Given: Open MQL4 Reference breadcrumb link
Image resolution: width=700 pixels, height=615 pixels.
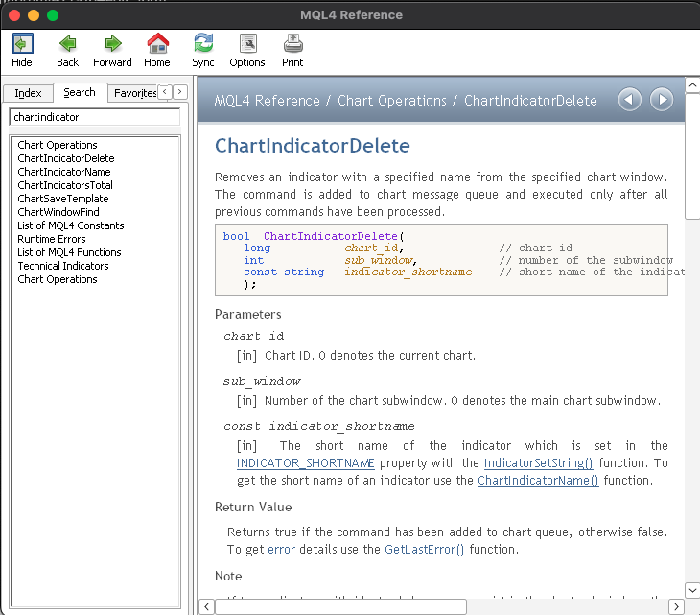Looking at the screenshot, I should click(x=267, y=101).
